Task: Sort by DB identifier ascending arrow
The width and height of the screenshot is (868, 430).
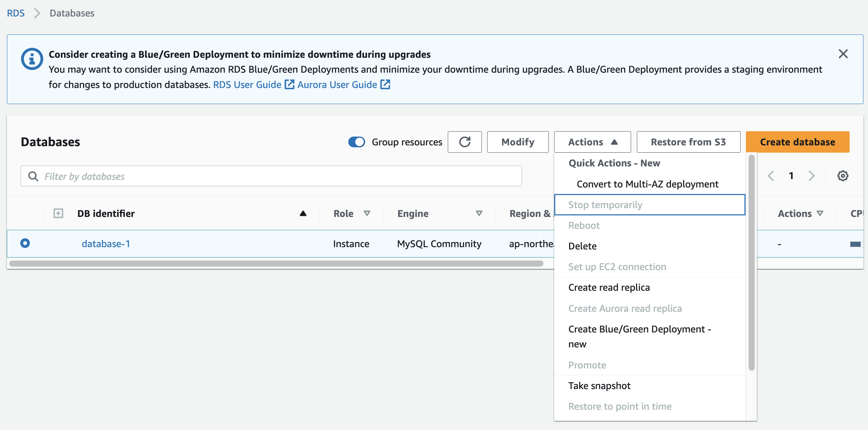Action: [x=303, y=213]
